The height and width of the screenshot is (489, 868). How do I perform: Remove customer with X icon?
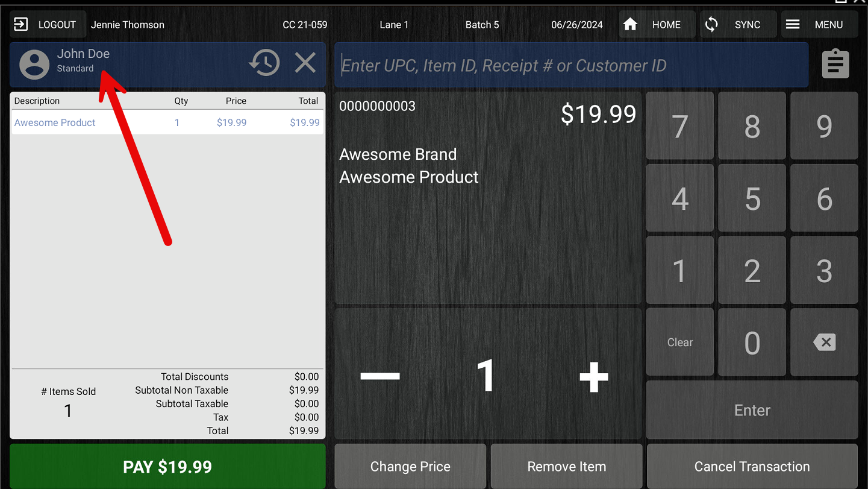305,63
